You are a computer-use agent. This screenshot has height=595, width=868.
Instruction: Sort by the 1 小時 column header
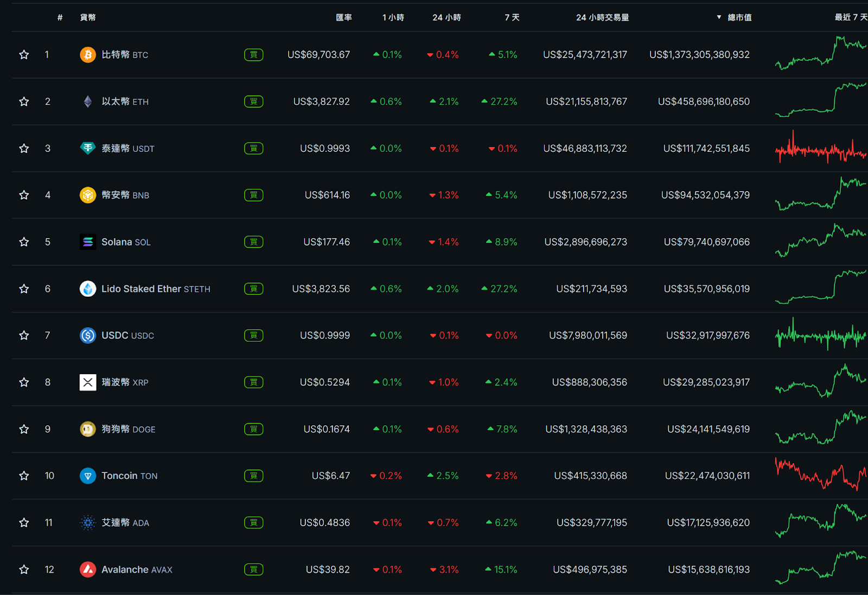click(x=393, y=17)
